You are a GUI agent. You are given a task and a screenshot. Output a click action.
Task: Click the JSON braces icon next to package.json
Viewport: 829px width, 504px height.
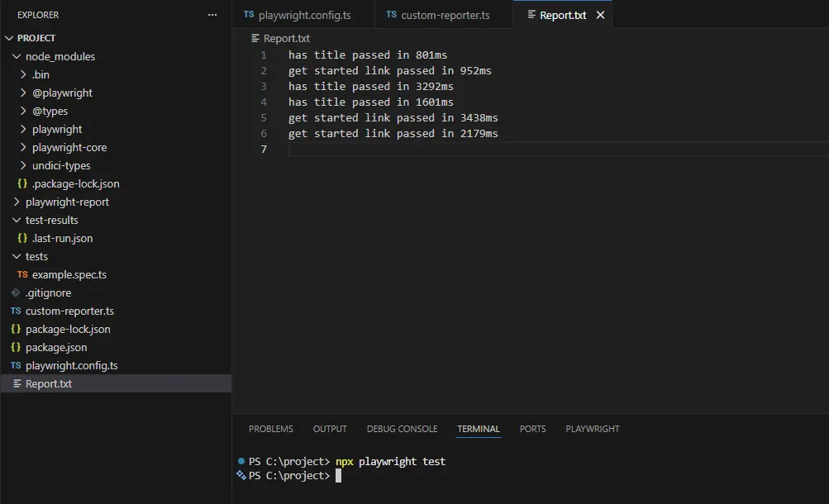pos(15,347)
